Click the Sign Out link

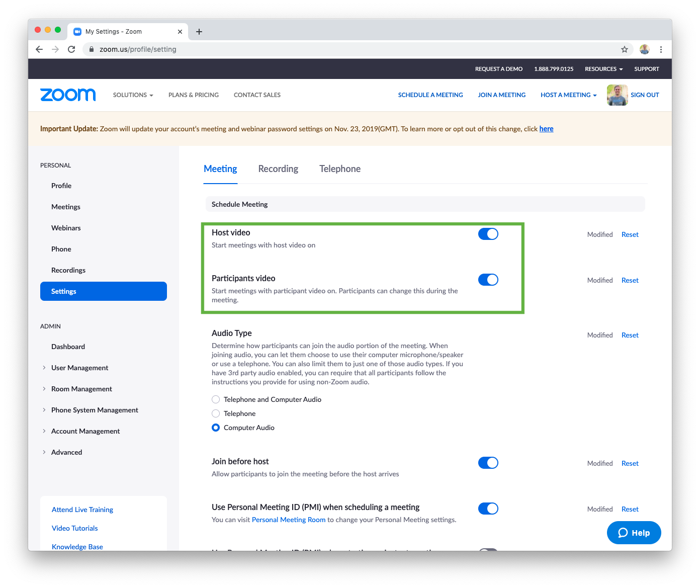click(645, 95)
